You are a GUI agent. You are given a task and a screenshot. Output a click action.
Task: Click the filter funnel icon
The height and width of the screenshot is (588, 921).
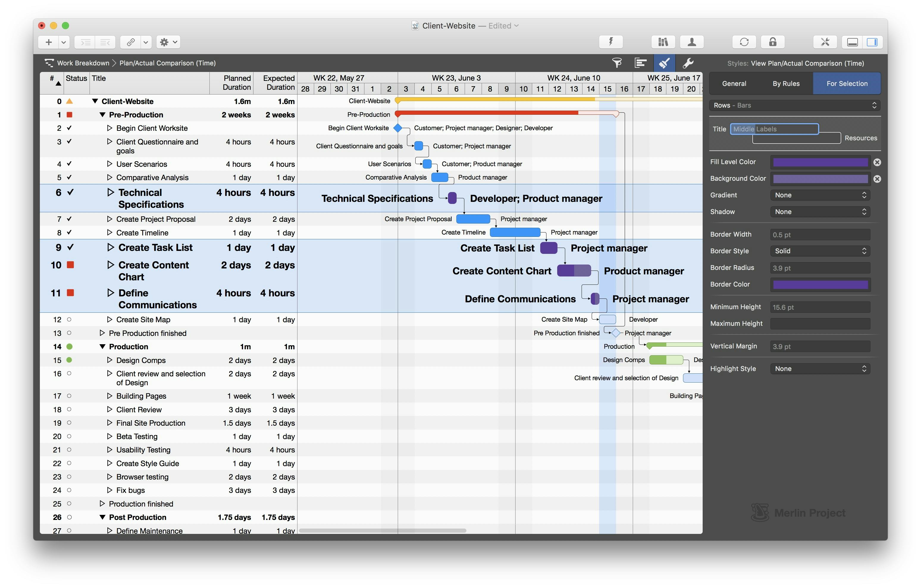617,63
